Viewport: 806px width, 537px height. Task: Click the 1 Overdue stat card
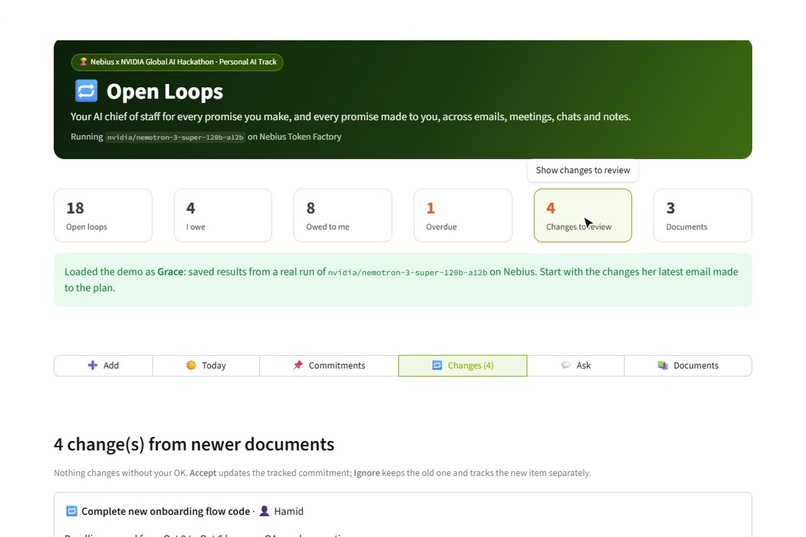[x=463, y=215]
